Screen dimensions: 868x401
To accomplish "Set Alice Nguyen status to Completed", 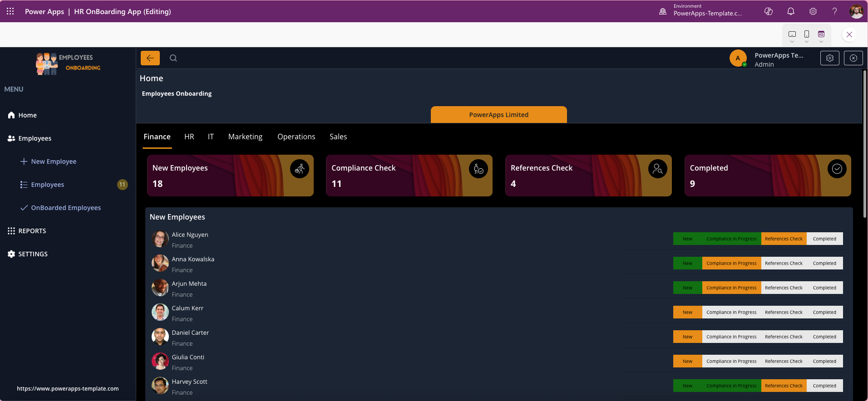I will tap(824, 239).
